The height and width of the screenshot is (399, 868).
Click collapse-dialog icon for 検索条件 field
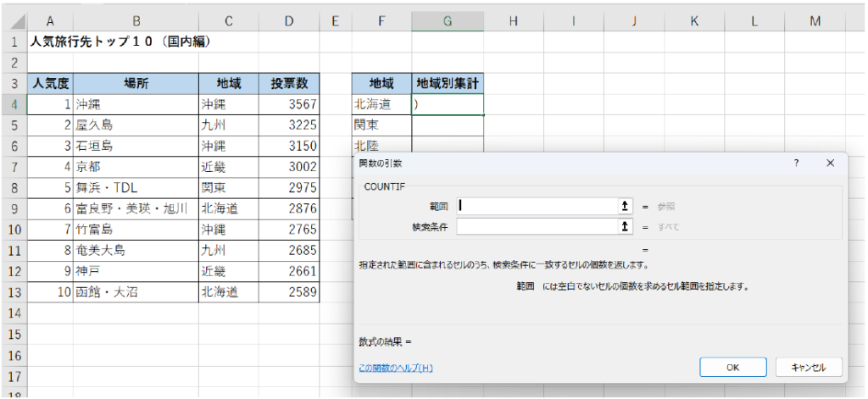tap(625, 226)
